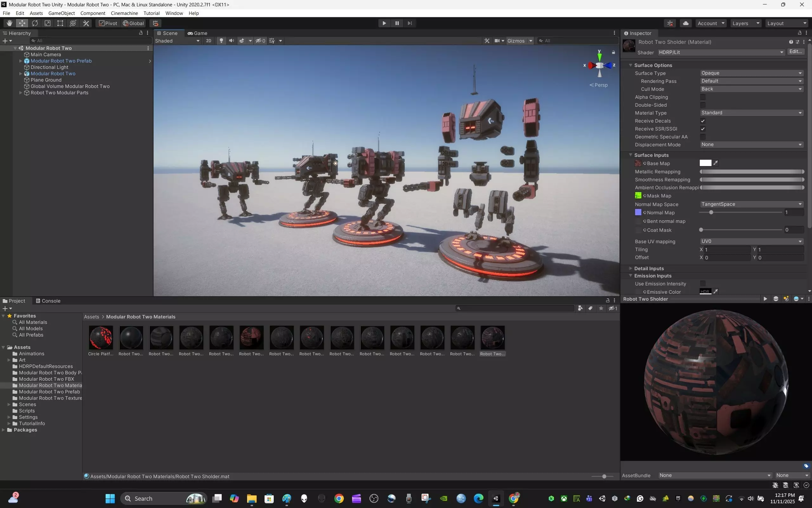The width and height of the screenshot is (812, 508).
Task: Click the Pause button
Action: coord(397,23)
